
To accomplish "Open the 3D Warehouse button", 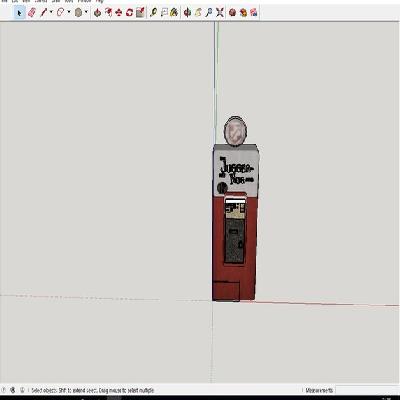I will click(233, 13).
